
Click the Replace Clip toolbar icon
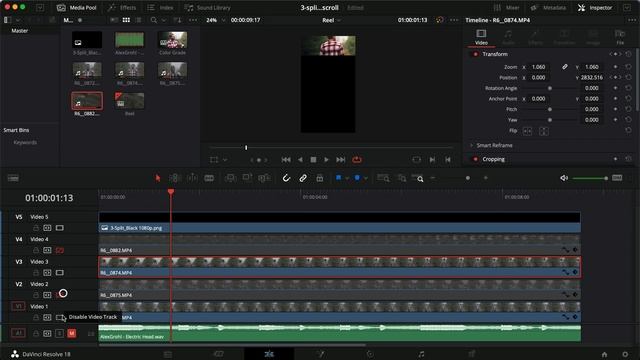264,178
